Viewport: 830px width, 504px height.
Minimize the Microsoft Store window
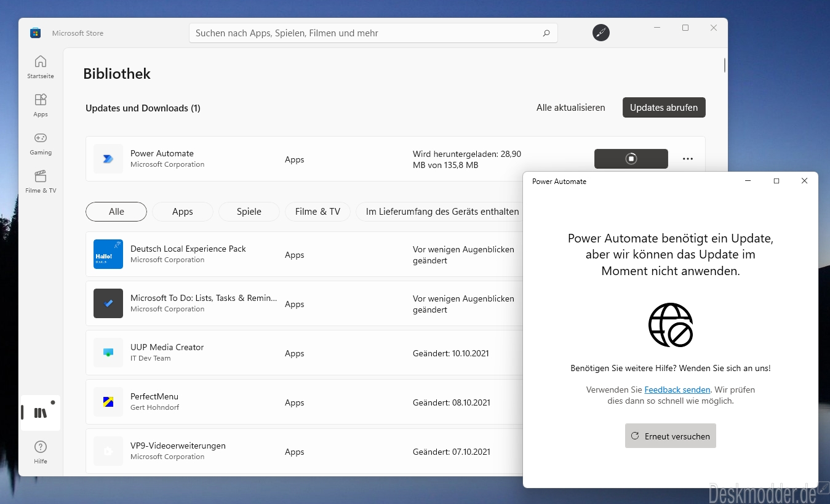(x=657, y=28)
